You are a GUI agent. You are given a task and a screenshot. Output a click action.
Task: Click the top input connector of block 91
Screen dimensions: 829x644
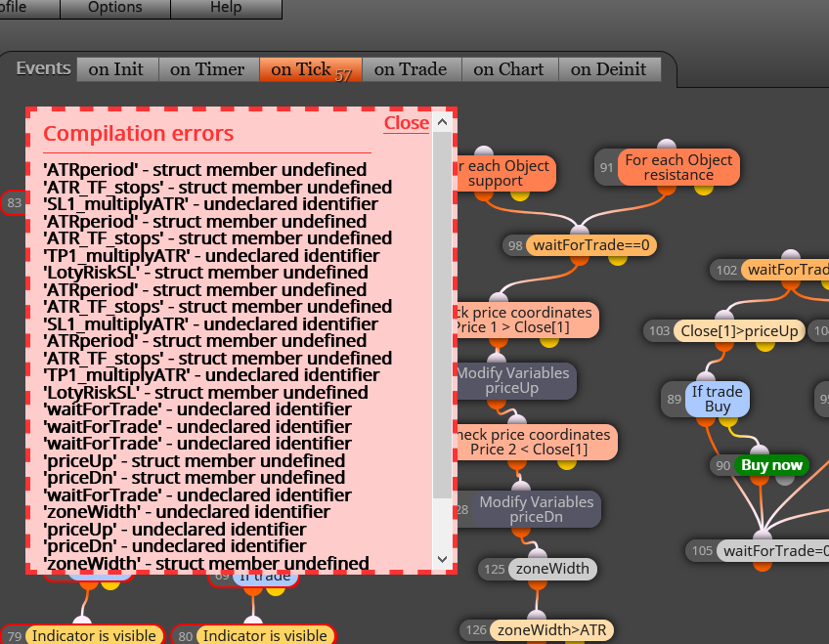click(667, 146)
